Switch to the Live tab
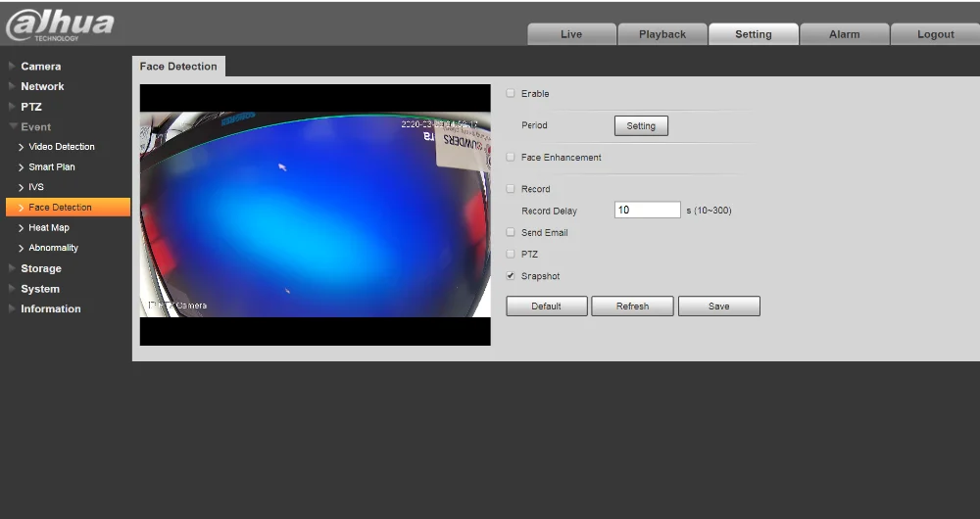980x519 pixels. click(571, 34)
